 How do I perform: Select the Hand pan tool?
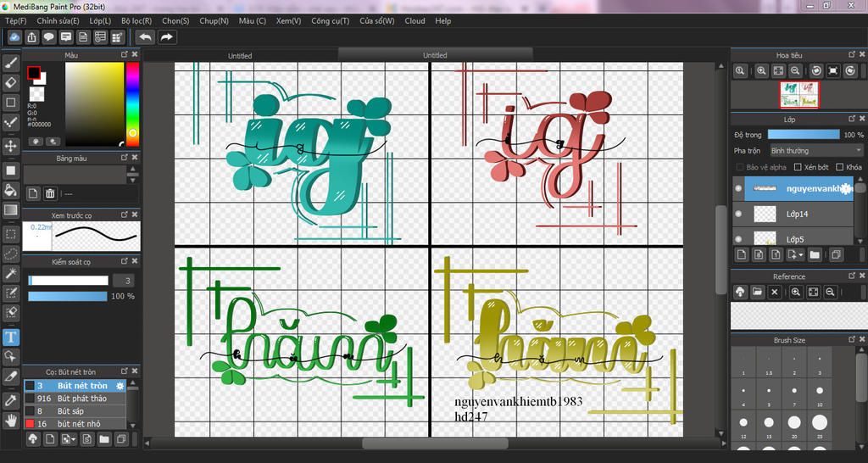(10, 421)
